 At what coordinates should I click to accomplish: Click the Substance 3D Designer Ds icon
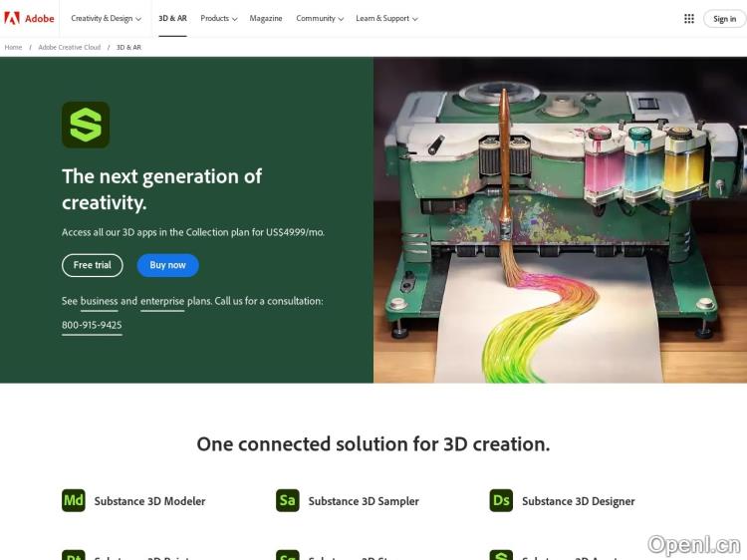pyautogui.click(x=501, y=500)
